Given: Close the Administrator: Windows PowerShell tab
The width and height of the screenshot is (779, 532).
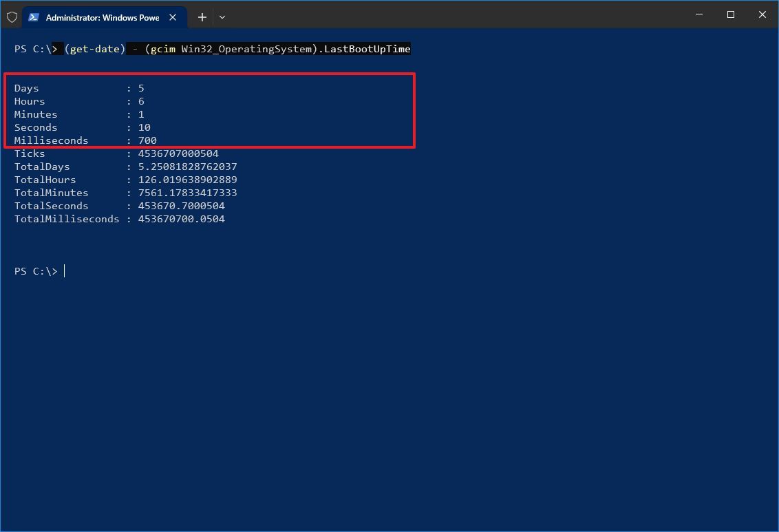Looking at the screenshot, I should coord(173,17).
